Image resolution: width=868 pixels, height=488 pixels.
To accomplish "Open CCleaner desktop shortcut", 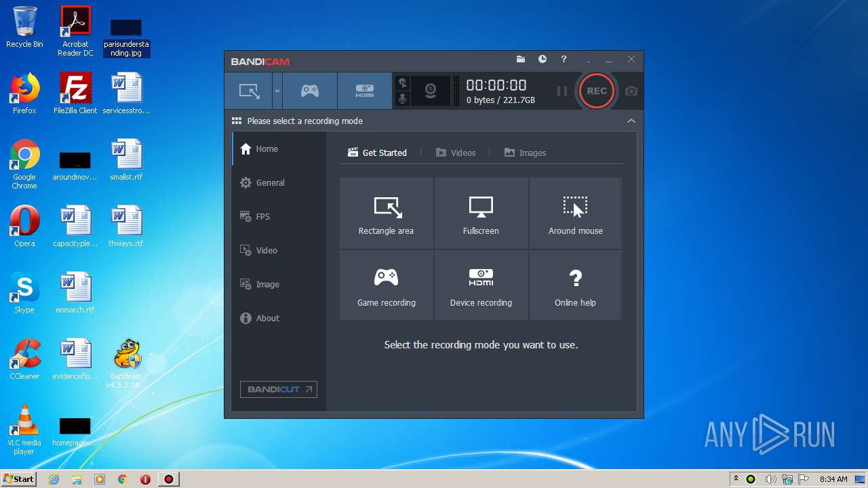I will pos(24,359).
